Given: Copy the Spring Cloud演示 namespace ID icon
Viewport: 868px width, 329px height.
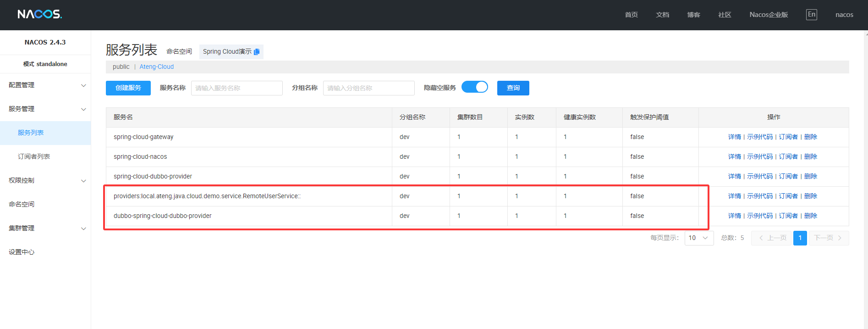Looking at the screenshot, I should (x=257, y=52).
